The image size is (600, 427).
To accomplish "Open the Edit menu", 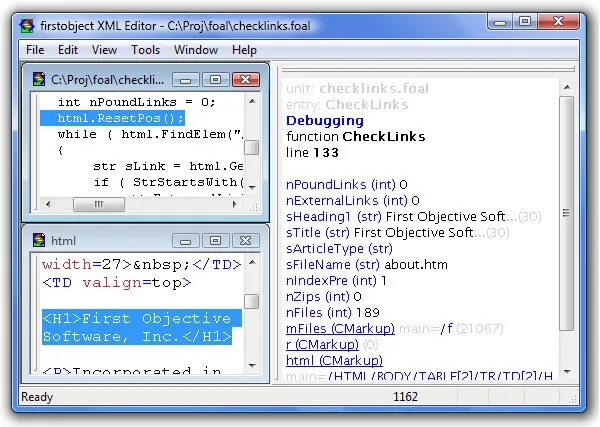I will (x=68, y=50).
